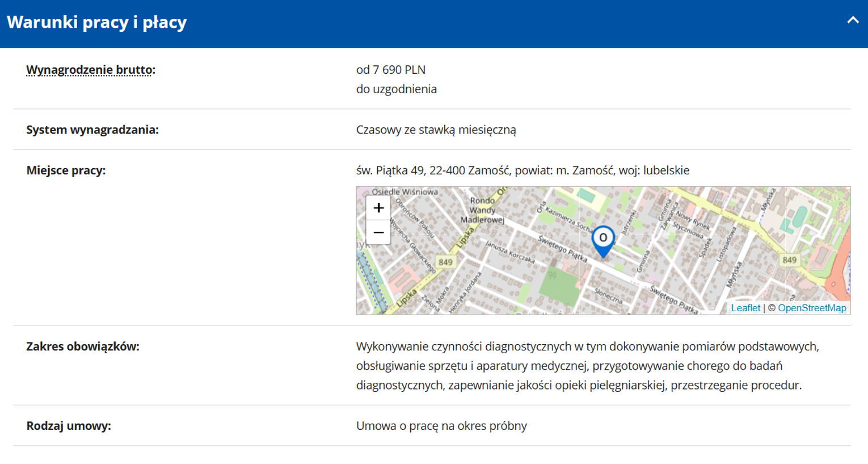Click the Osiedle Wiśniowa label on map

[404, 192]
